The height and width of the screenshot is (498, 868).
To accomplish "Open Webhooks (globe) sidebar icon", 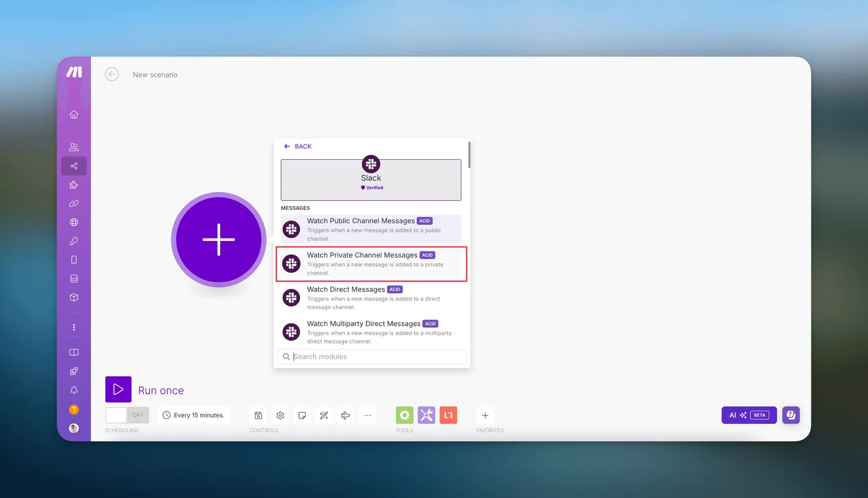I will 74,222.
